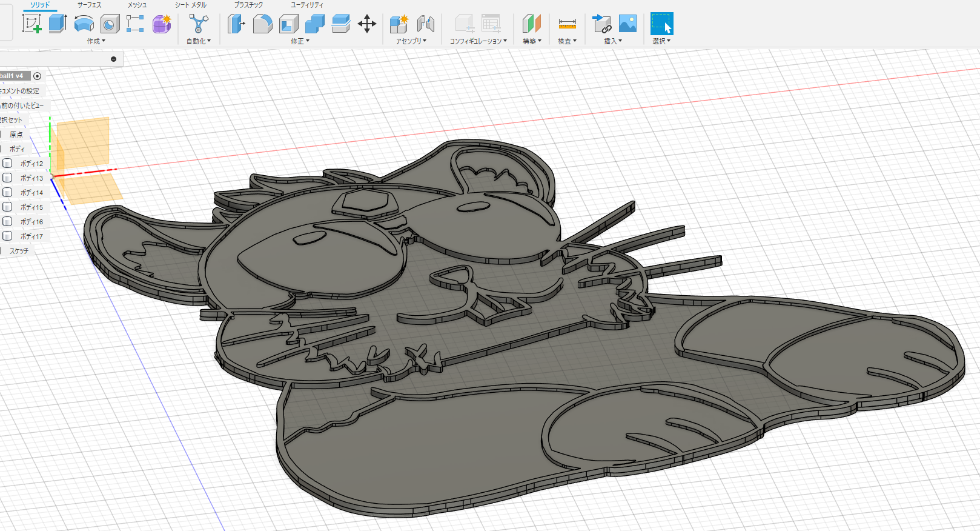
Task: Open the 選択 dropdown menu
Action: pyautogui.click(x=661, y=41)
